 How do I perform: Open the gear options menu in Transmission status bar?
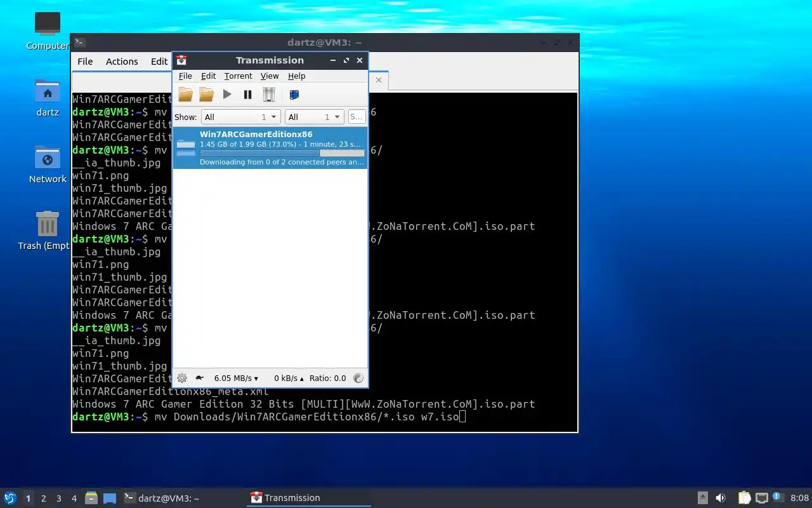(x=182, y=378)
